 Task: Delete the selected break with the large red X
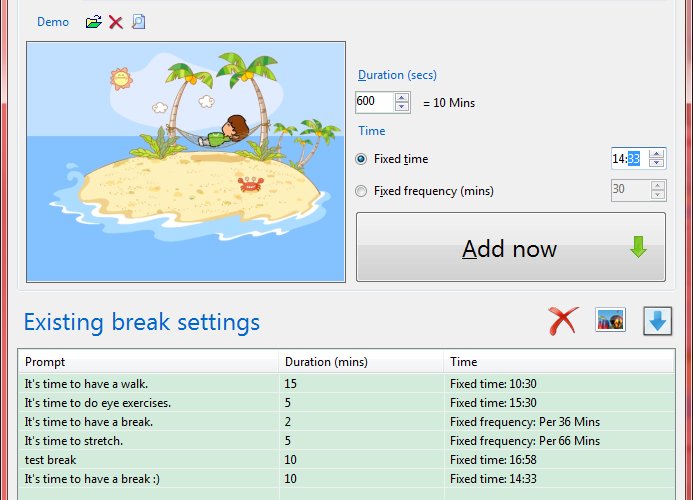[563, 321]
